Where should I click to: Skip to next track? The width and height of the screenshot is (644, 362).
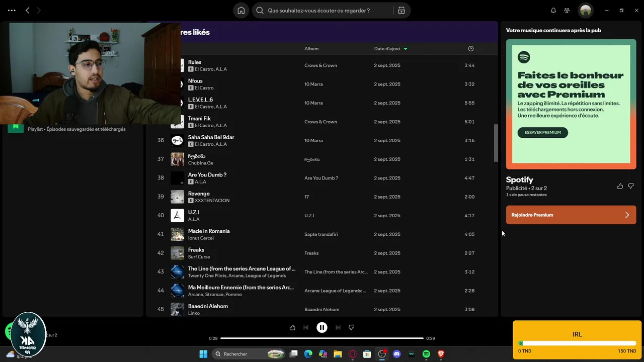(x=338, y=327)
